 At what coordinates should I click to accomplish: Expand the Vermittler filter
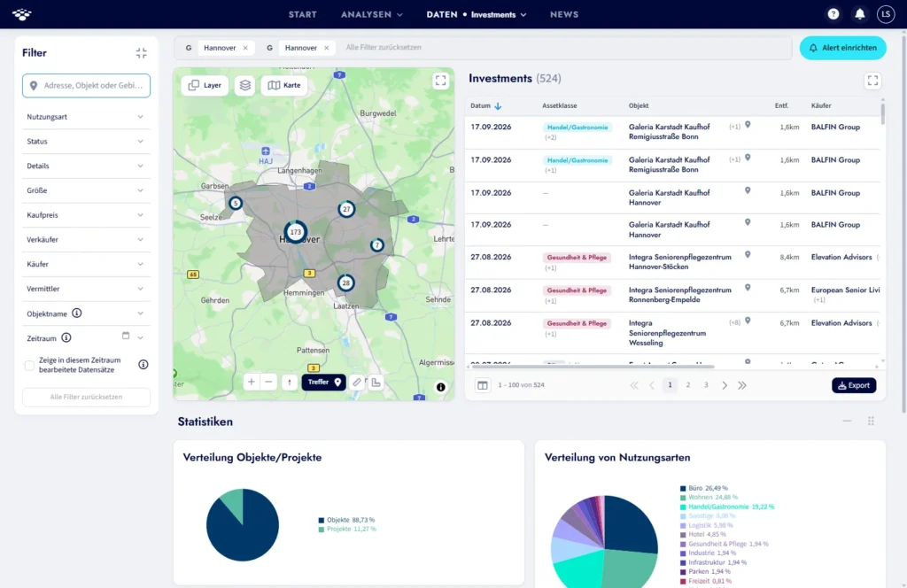[x=86, y=289]
